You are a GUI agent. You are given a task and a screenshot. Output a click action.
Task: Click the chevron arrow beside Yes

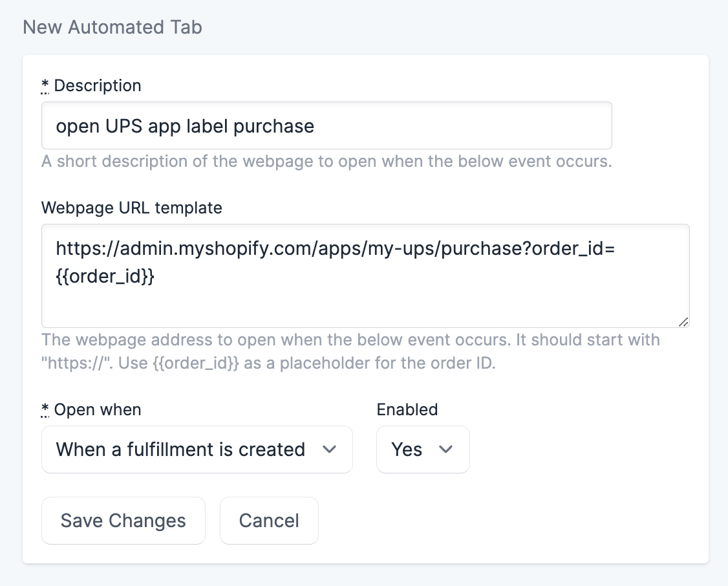click(446, 450)
